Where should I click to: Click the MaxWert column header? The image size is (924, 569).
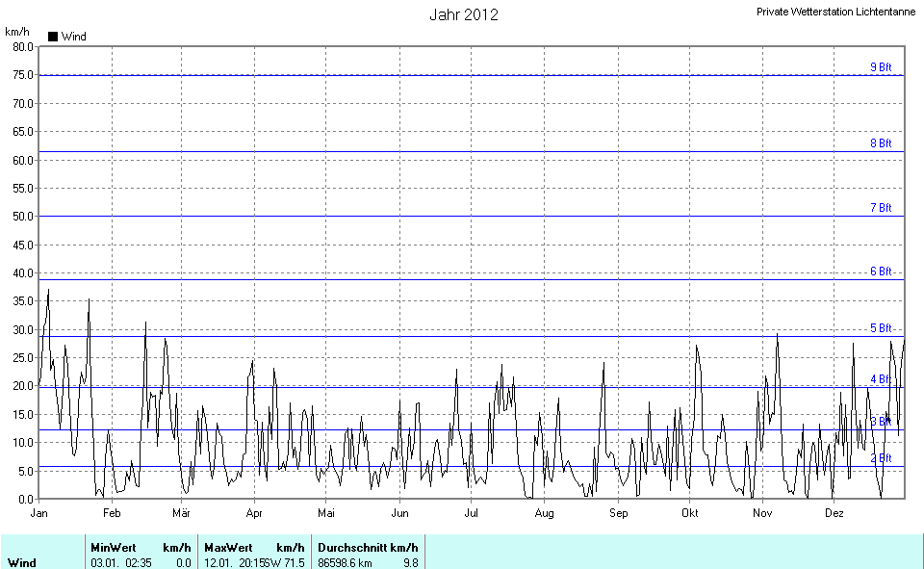[x=224, y=547]
